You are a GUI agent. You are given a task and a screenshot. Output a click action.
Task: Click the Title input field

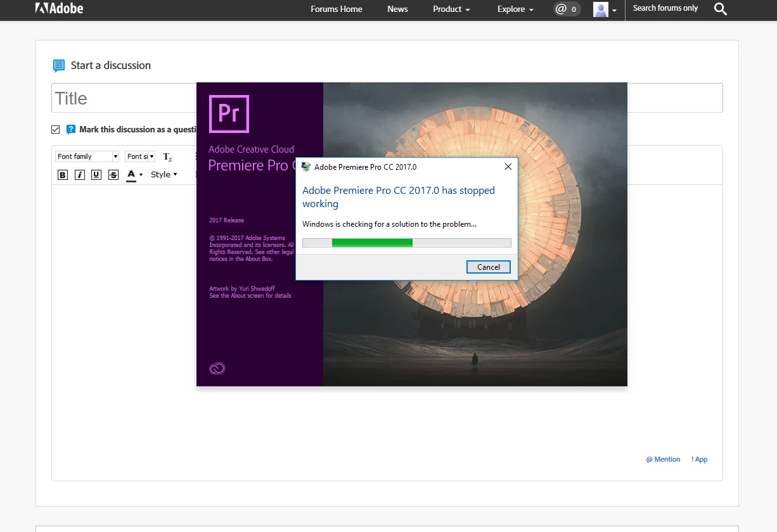click(387, 98)
